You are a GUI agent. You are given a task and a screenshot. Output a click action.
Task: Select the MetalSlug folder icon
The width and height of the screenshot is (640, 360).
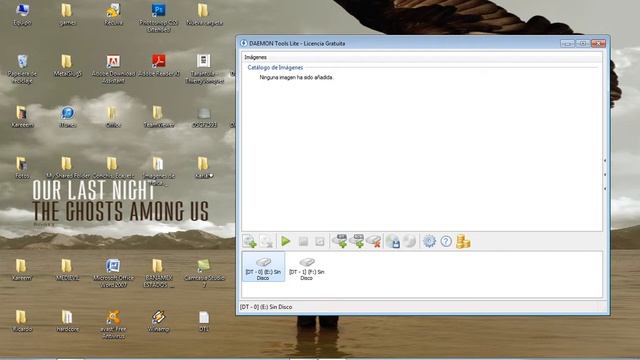(67, 66)
